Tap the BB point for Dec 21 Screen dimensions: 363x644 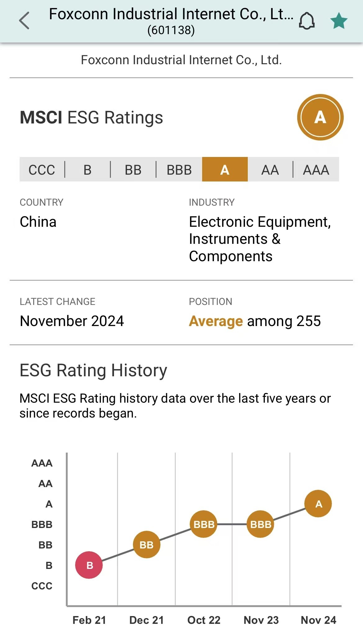click(147, 545)
